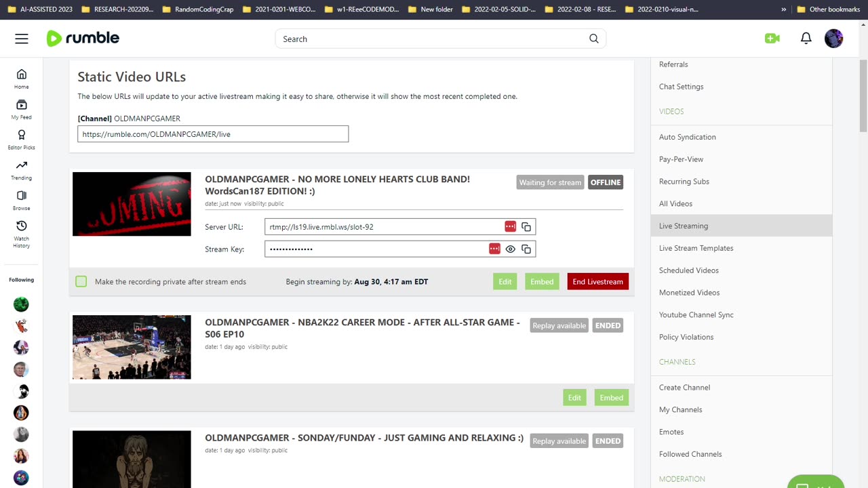
Task: Open the AI-ASSISTED 2023 bookmark folder
Action: (x=40, y=9)
